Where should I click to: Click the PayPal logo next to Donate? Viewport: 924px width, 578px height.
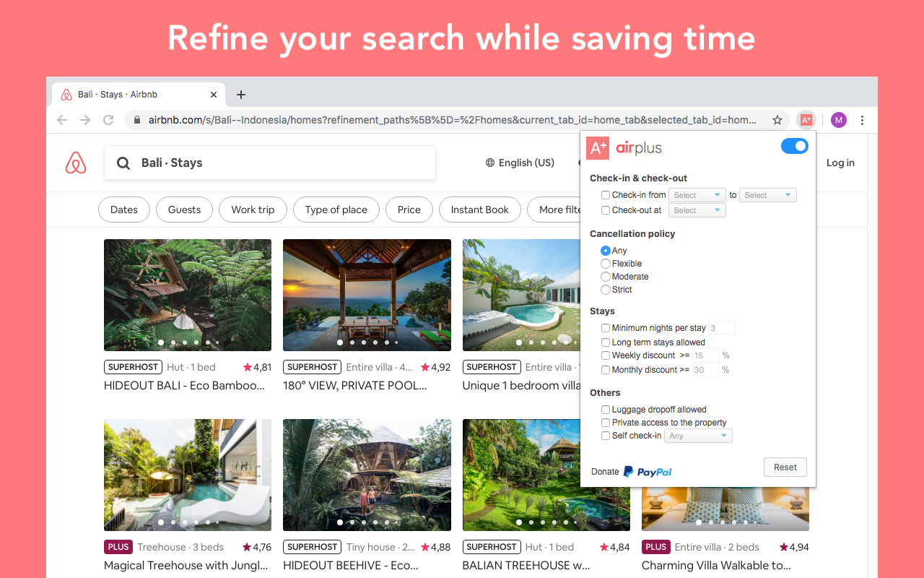point(647,471)
